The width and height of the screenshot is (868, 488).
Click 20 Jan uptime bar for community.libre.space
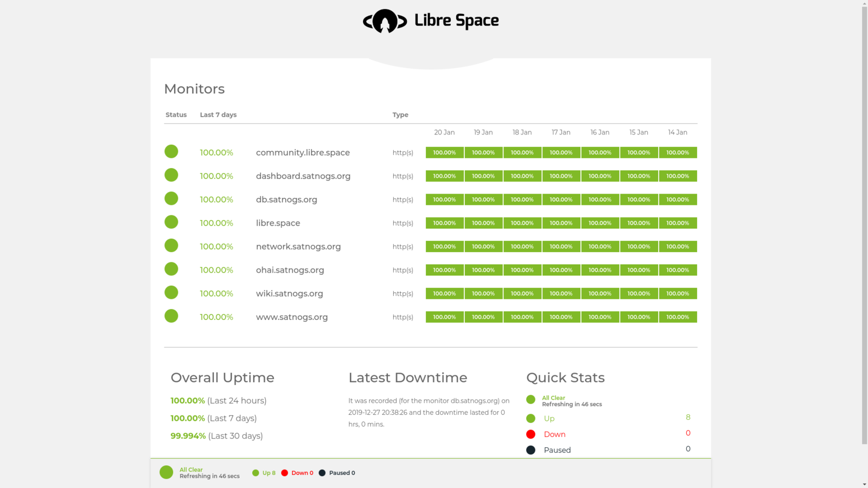pos(444,153)
